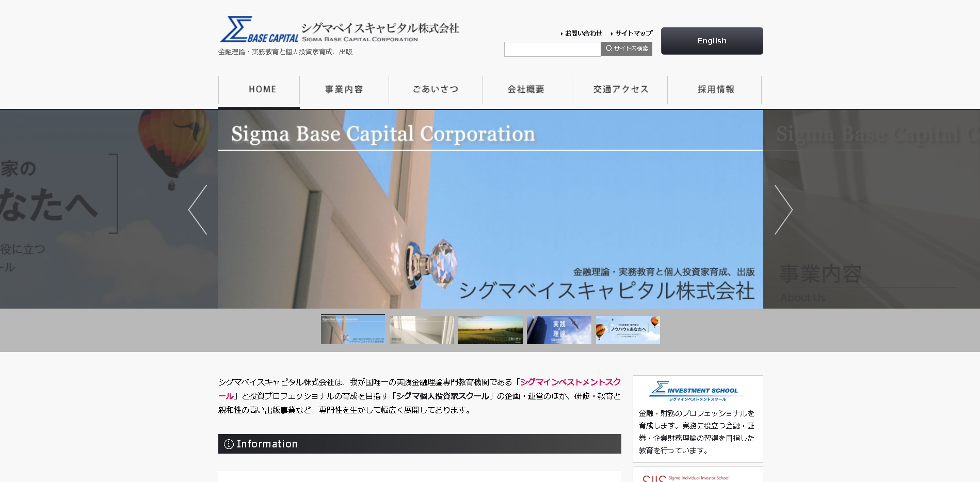Focus the site search input field
Screen dimensions: 980x482
click(x=552, y=49)
